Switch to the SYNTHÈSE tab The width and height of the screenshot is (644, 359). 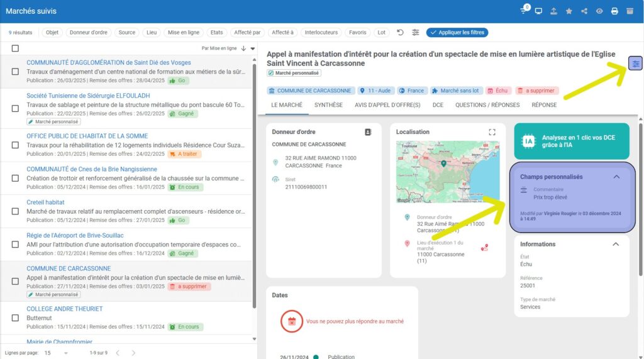pos(328,105)
